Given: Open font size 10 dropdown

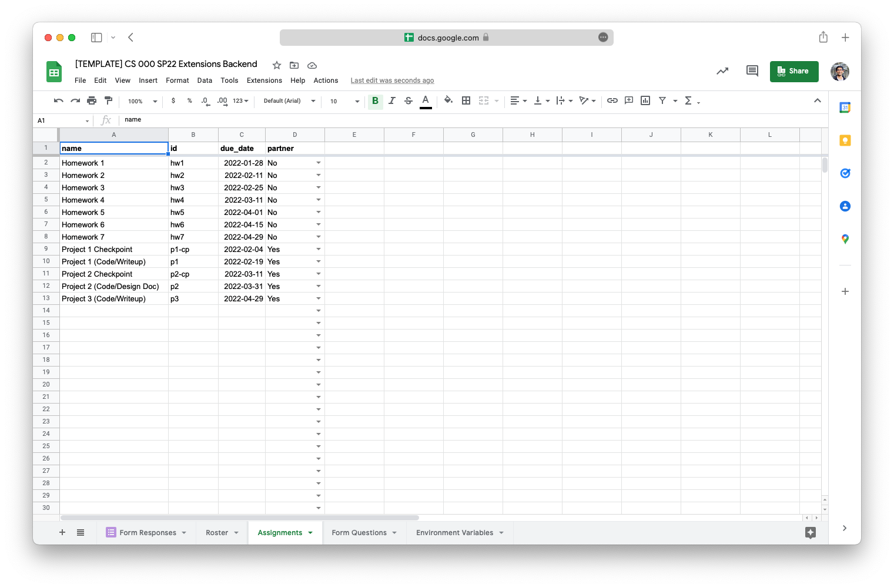Looking at the screenshot, I should pyautogui.click(x=344, y=101).
